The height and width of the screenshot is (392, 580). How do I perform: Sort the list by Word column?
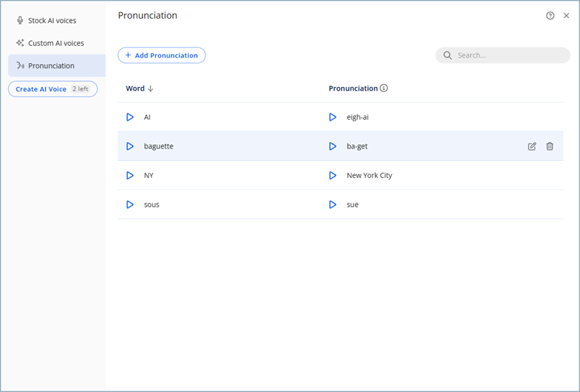pos(139,88)
